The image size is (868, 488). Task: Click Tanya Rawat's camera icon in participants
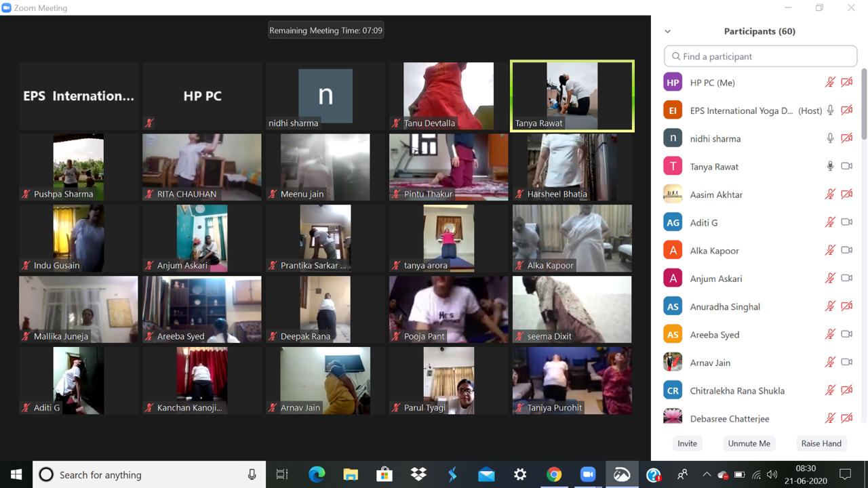(x=846, y=166)
